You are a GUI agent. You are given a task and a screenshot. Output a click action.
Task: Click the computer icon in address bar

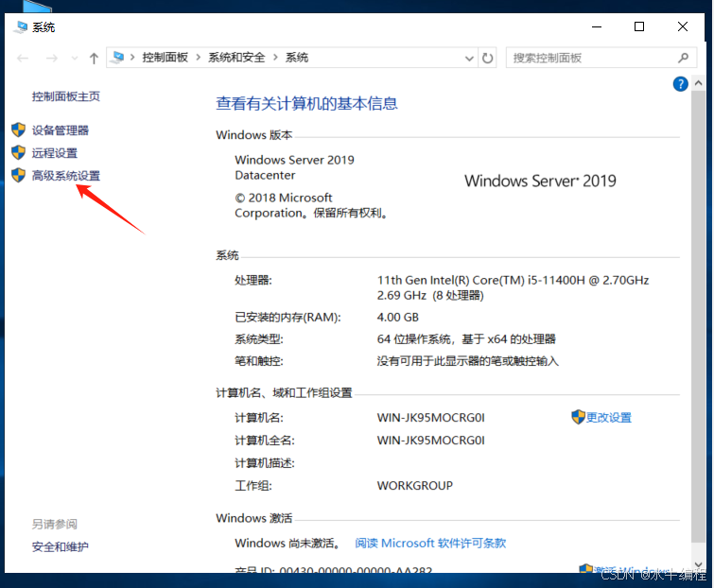tap(118, 58)
